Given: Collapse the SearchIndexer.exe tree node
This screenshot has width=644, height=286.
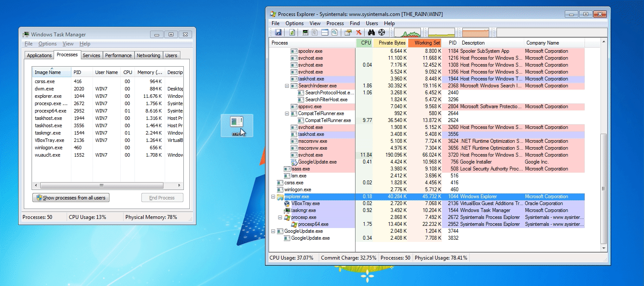Looking at the screenshot, I should pos(287,86).
